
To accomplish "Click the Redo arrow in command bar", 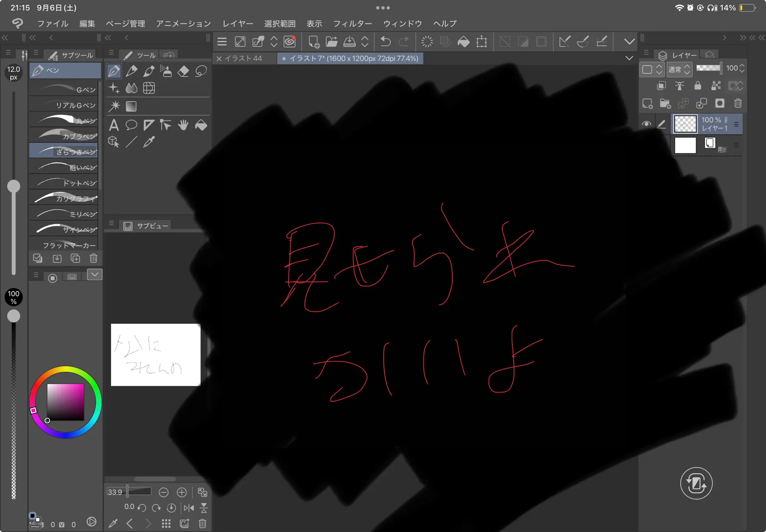I will click(x=404, y=41).
